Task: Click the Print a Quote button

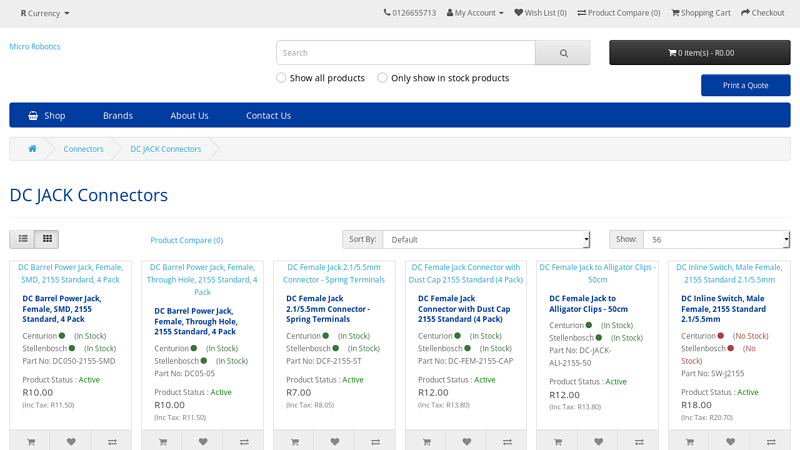Action: 745,85
